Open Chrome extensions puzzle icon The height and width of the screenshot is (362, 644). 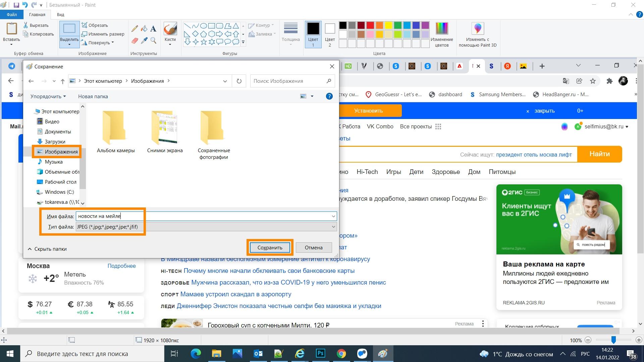[x=609, y=81]
